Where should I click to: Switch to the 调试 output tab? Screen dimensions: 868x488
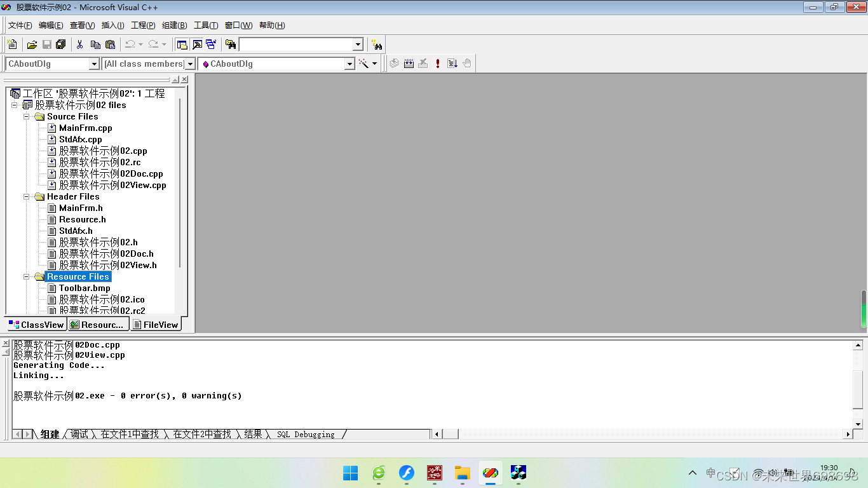pyautogui.click(x=79, y=434)
